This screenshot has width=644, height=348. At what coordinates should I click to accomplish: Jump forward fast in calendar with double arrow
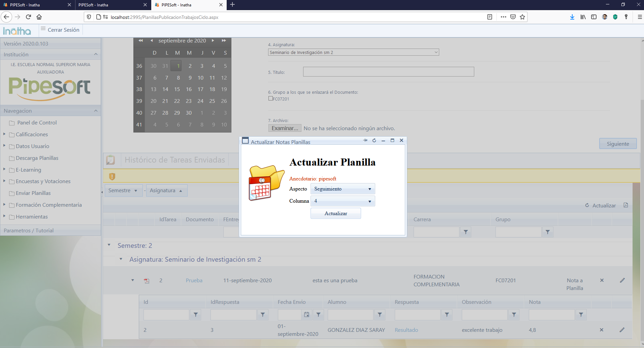pyautogui.click(x=224, y=40)
